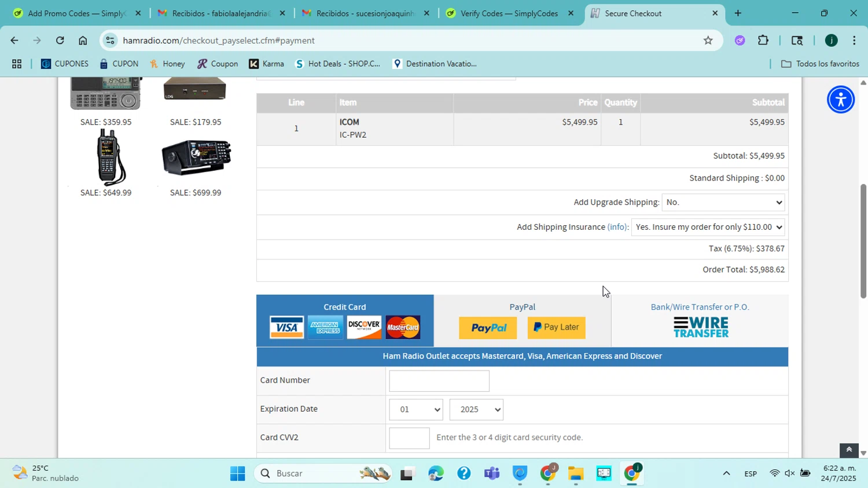Image resolution: width=868 pixels, height=488 pixels.
Task: Open CUPONES bookmark
Action: point(65,64)
